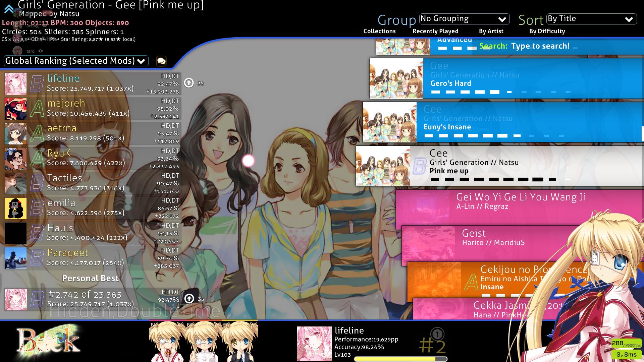Viewport: 644px width, 362px height.
Task: Switch to the Recently Played tab
Action: (x=435, y=31)
